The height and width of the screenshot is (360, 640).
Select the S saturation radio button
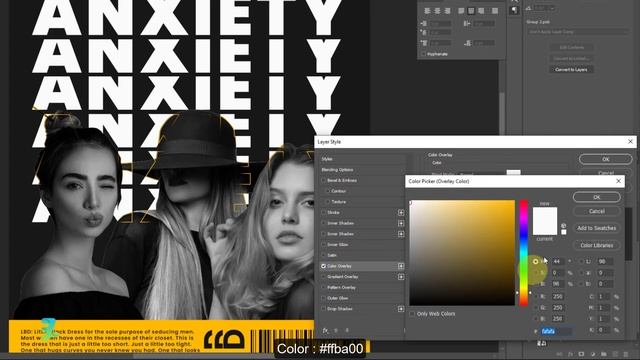[x=536, y=273]
